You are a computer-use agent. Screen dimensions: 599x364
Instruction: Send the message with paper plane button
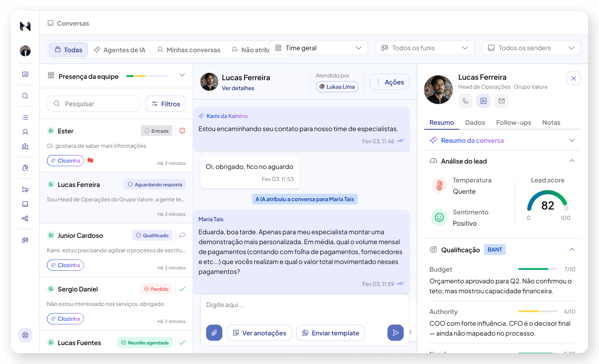coord(396,333)
